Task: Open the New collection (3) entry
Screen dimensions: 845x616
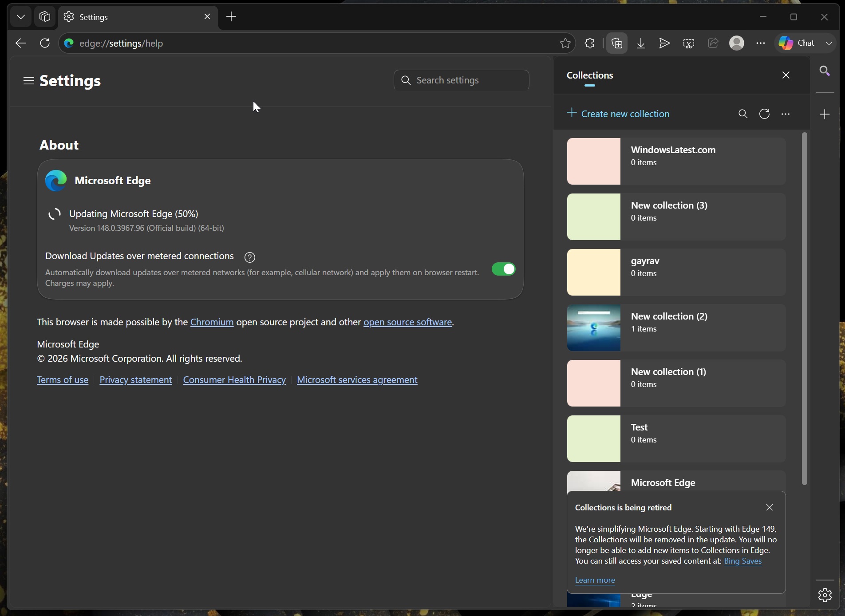Action: 676,217
